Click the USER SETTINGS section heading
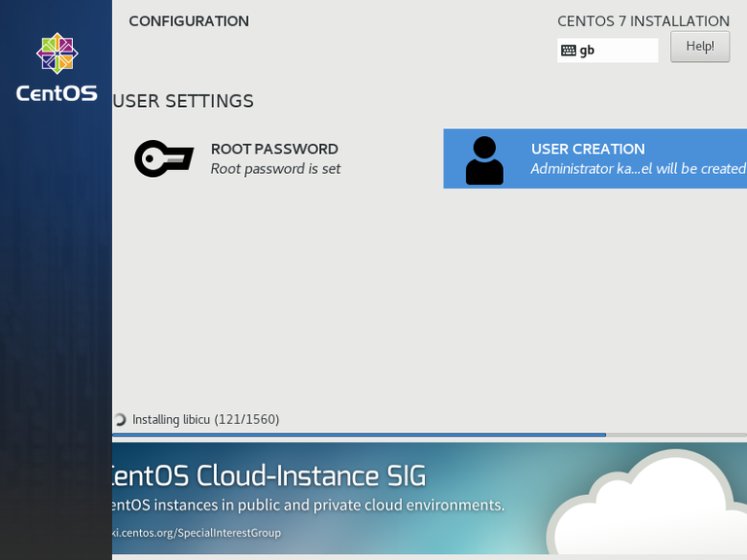The width and height of the screenshot is (747, 560). (184, 101)
